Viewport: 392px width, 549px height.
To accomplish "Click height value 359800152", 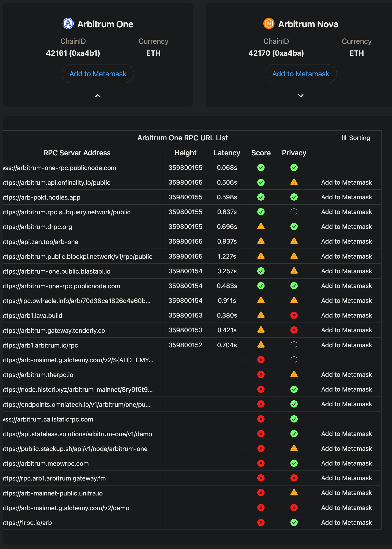I will click(x=185, y=345).
